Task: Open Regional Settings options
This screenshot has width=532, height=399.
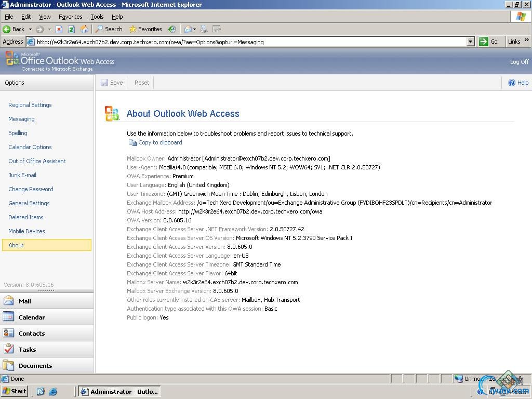Action: [x=30, y=105]
